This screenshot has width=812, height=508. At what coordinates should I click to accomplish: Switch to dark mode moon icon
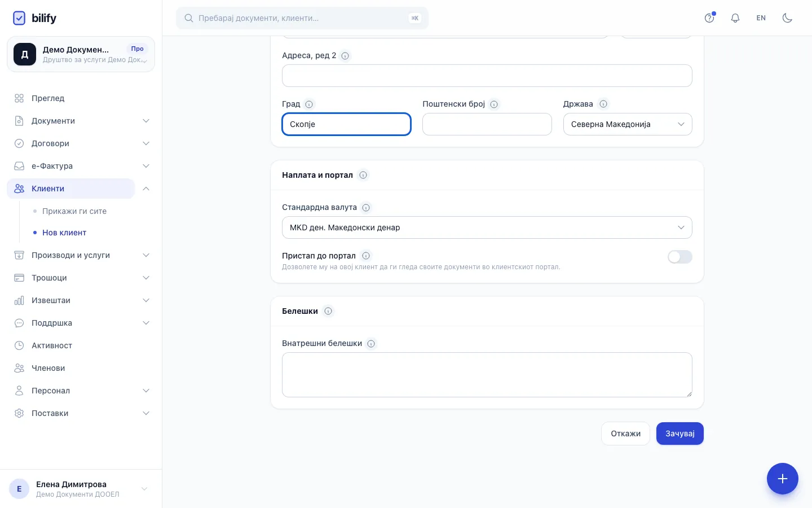[788, 18]
